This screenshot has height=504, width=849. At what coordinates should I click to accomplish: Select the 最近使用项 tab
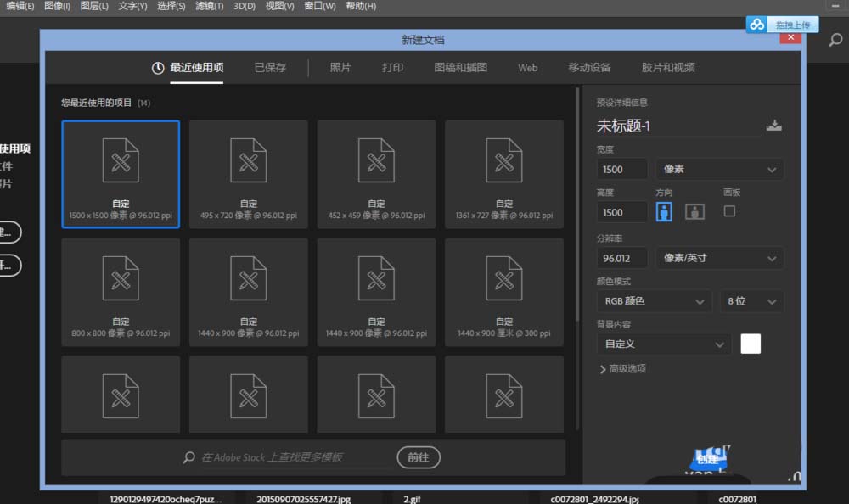point(197,68)
